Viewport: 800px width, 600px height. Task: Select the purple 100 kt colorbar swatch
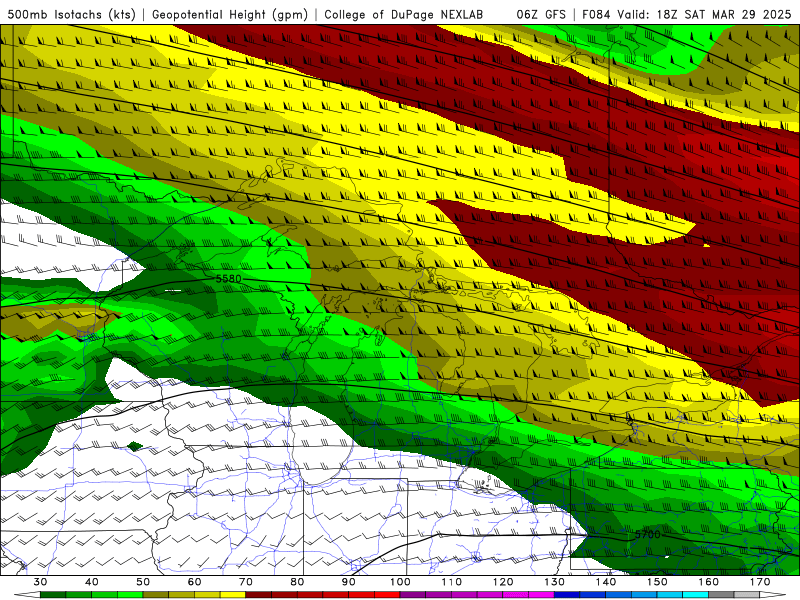(x=413, y=595)
